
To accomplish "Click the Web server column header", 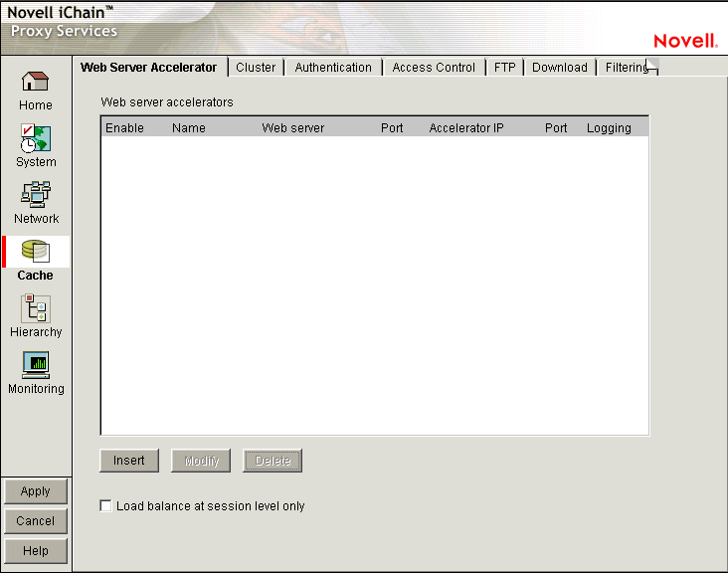I will coord(293,128).
